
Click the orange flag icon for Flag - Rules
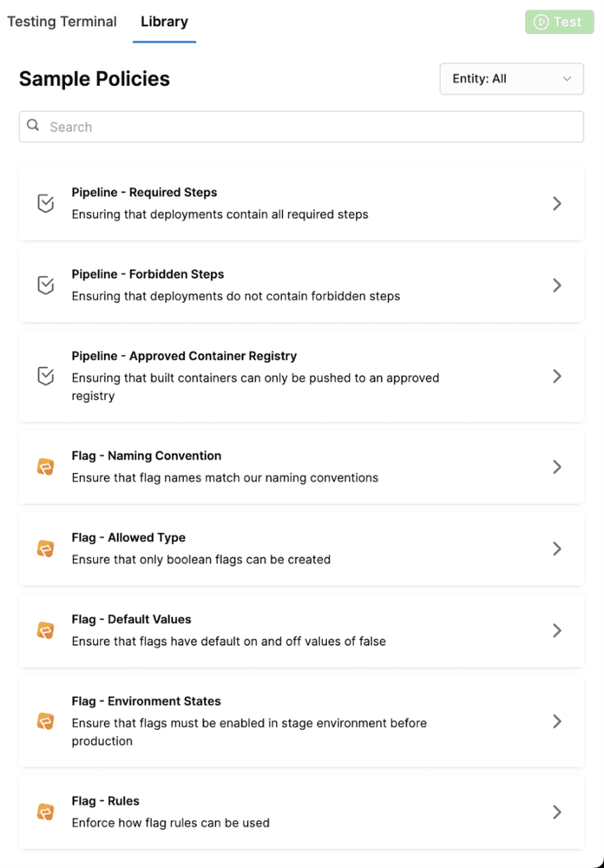[x=46, y=812]
